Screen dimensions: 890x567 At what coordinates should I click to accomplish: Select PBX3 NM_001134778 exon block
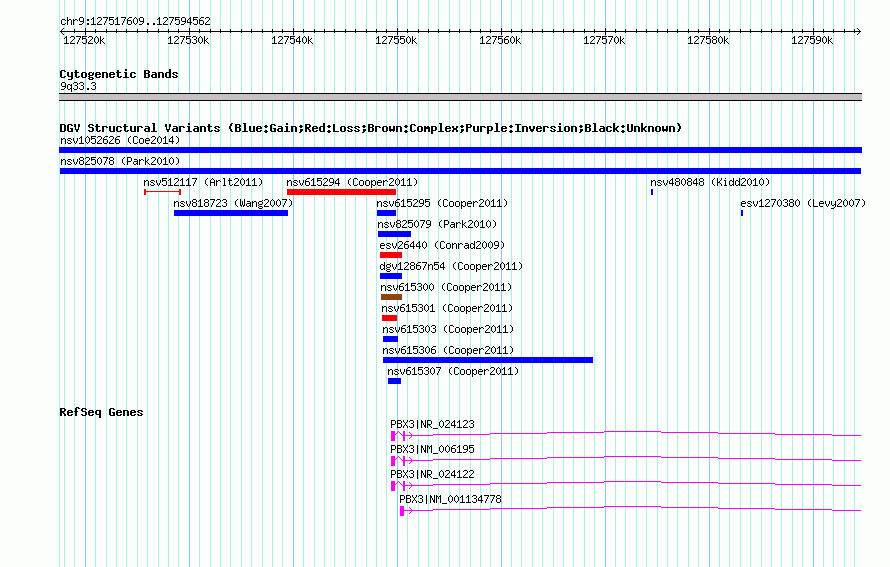click(x=402, y=511)
